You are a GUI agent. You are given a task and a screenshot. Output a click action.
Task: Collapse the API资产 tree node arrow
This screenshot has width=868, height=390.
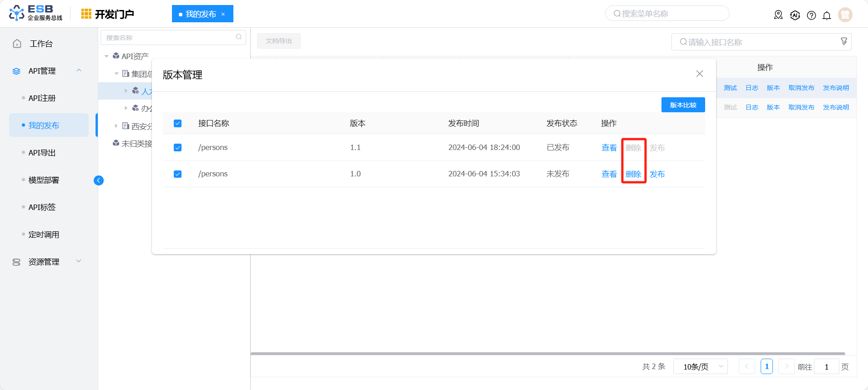pyautogui.click(x=106, y=56)
